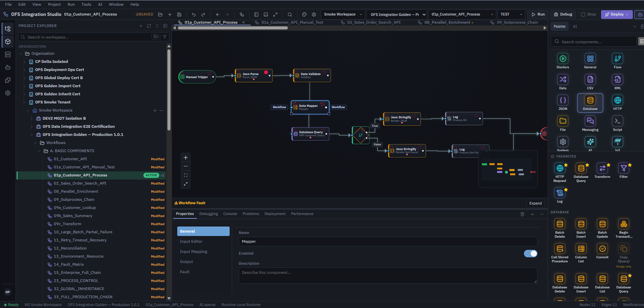Select the Database palette category
This screenshot has width=644, height=308.
point(590,103)
